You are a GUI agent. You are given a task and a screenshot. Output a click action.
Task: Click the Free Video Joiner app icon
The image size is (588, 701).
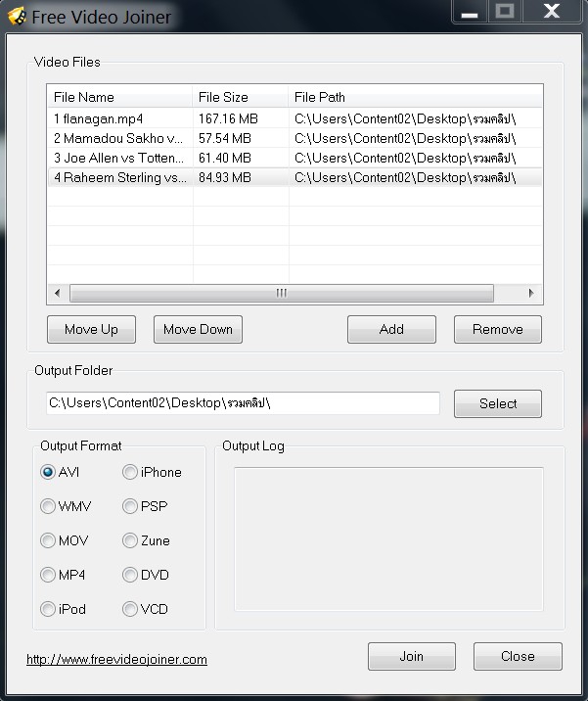click(17, 17)
